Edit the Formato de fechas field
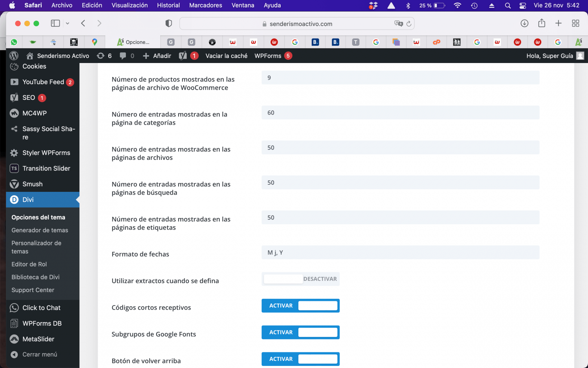Image resolution: width=588 pixels, height=368 pixels. [x=400, y=252]
